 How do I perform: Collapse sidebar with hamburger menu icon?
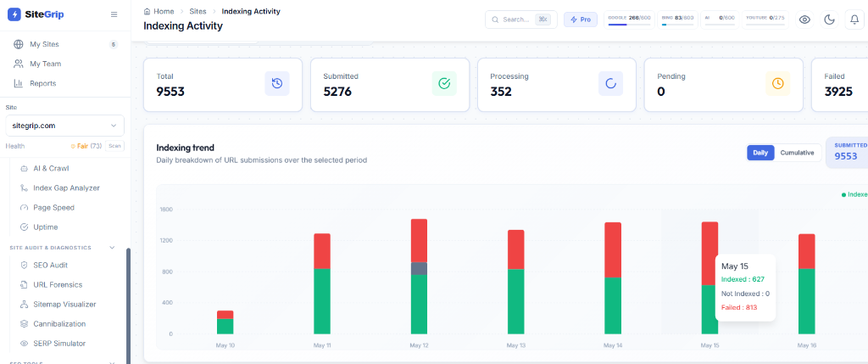(114, 14)
